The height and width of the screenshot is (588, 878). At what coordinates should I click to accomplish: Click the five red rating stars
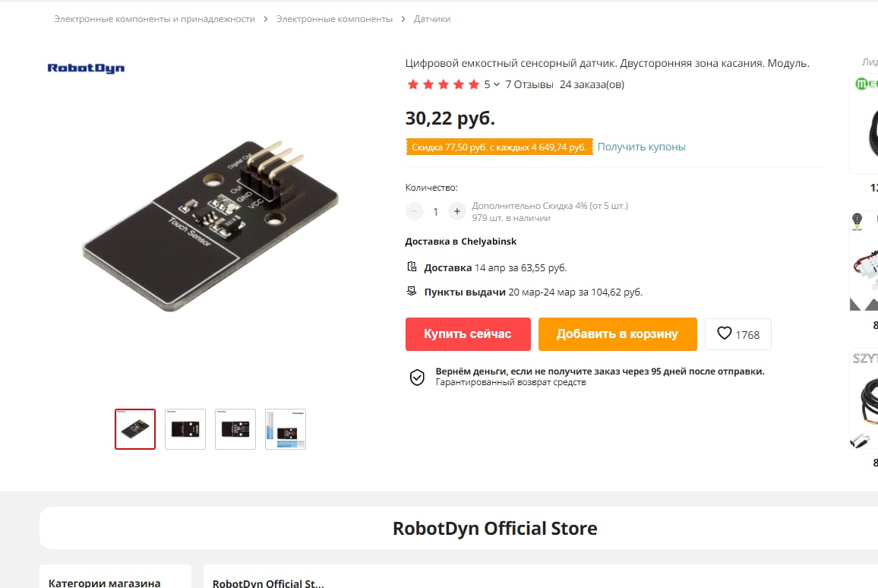443,84
